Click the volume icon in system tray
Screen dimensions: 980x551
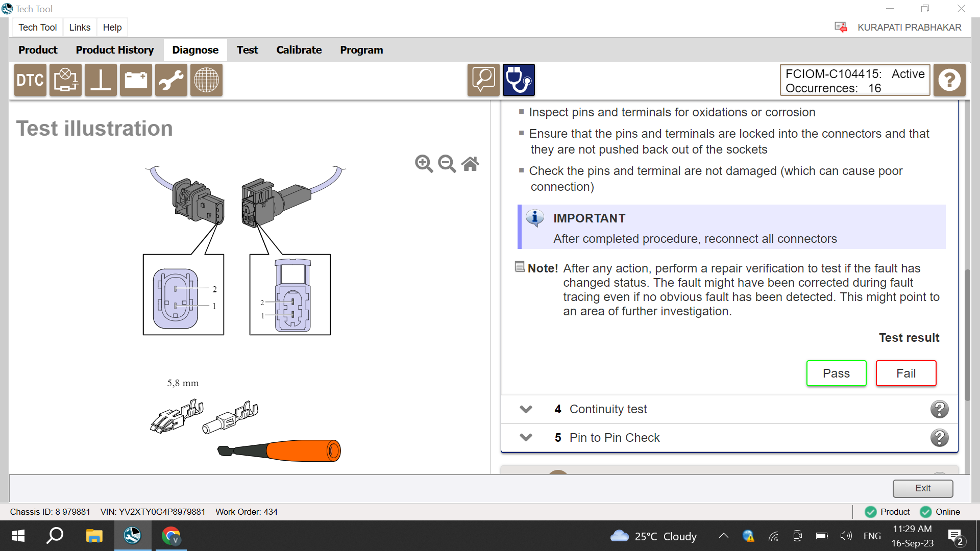click(x=846, y=536)
